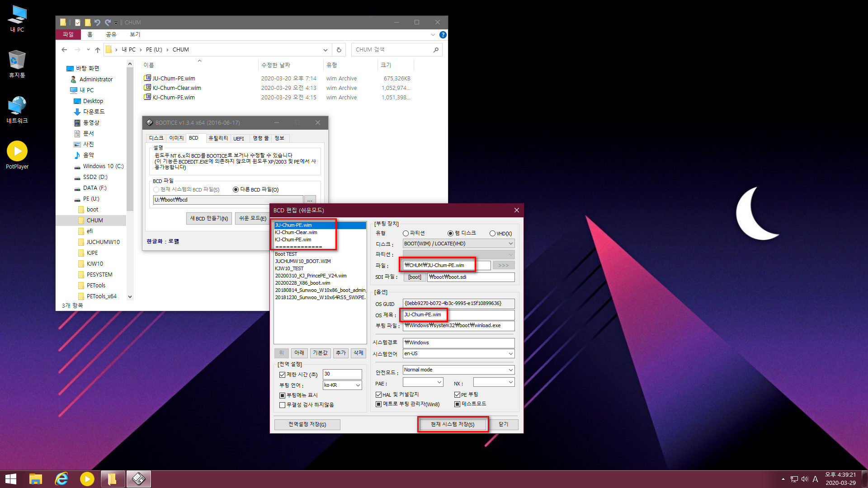Screen dimensions: 868x488
Task: Open Windows 10 (C:) drive in the tree
Action: pyautogui.click(x=103, y=166)
